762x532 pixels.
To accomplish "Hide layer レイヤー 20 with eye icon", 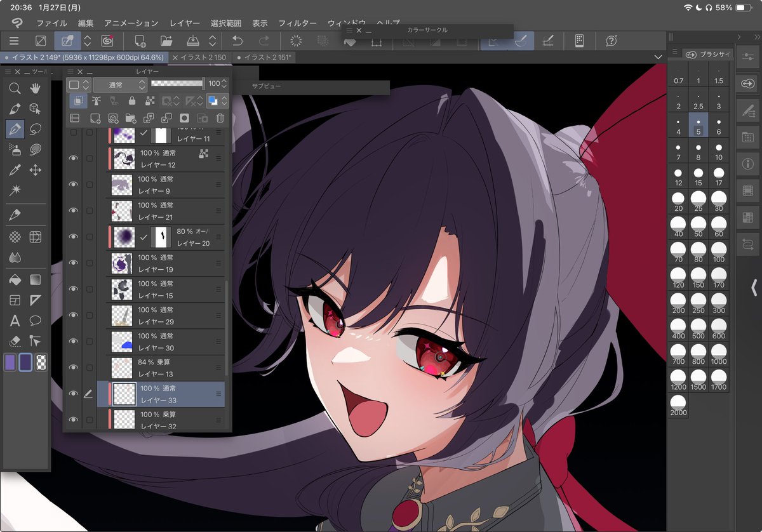I will [x=73, y=236].
